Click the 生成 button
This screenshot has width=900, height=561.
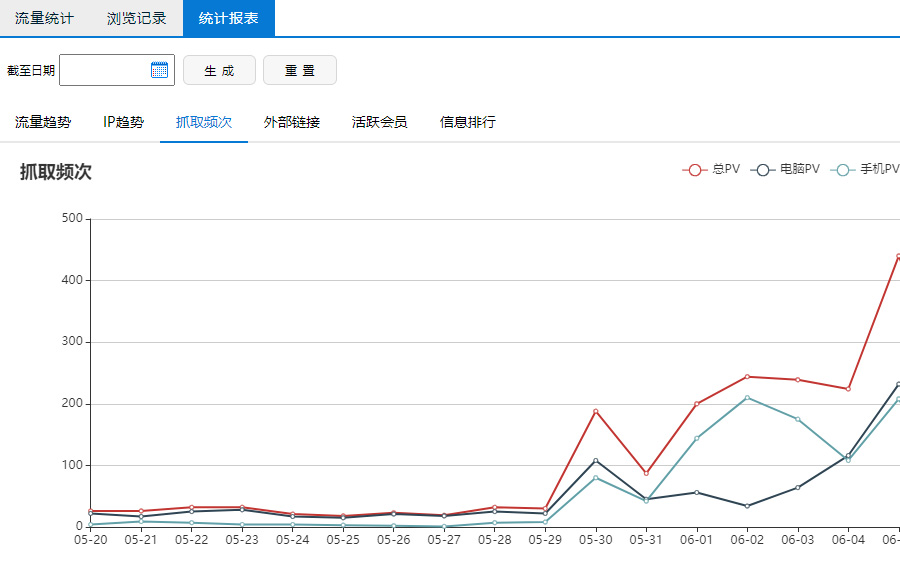point(219,71)
